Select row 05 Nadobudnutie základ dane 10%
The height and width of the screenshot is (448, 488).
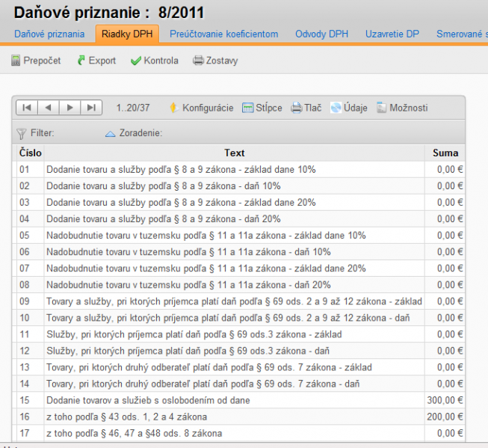(x=238, y=236)
